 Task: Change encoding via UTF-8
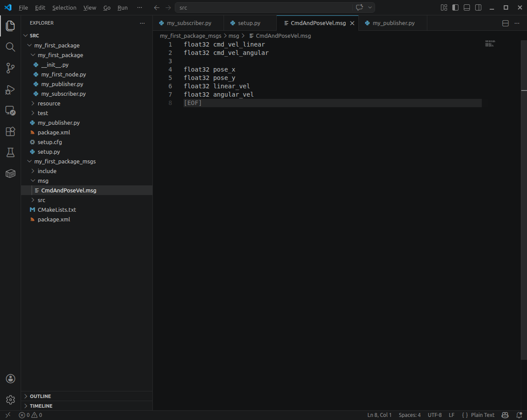point(435,415)
